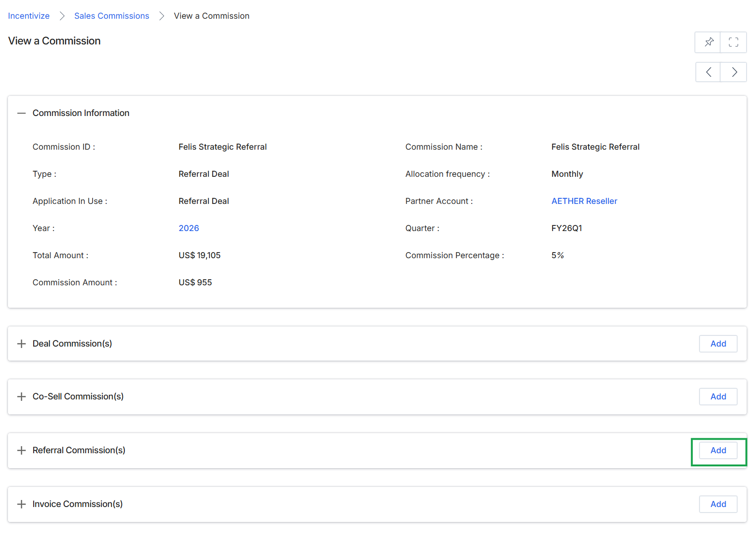Click the US$ 19,105 total amount
This screenshot has height=536, width=756.
coord(200,255)
